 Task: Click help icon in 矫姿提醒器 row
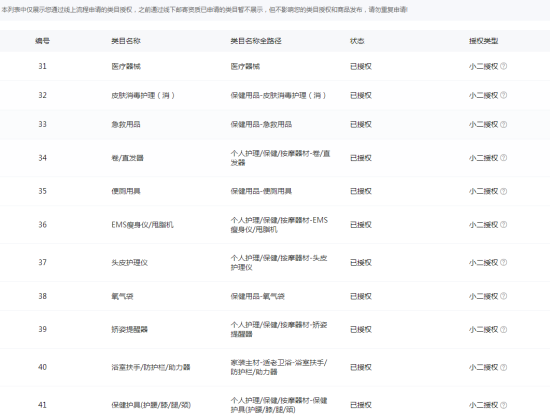(x=503, y=329)
